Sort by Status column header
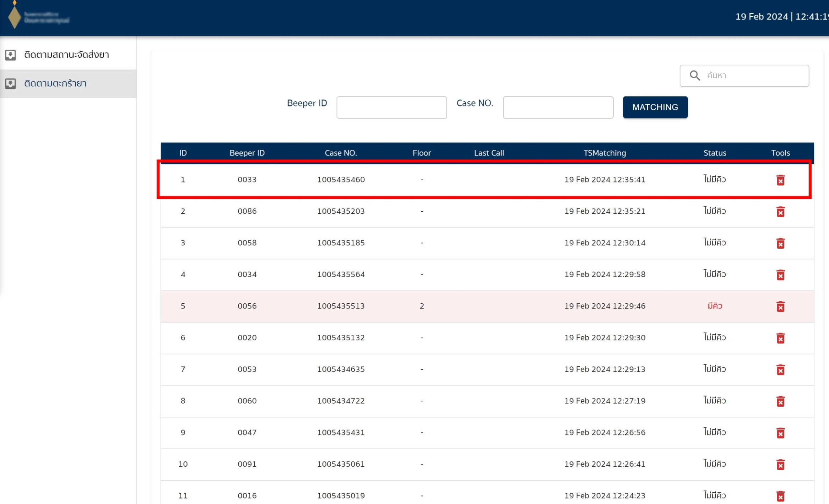This screenshot has width=829, height=504. click(x=715, y=153)
